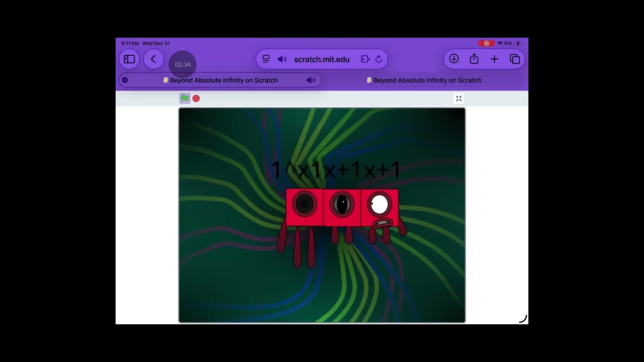
Task: Open the Downloads button
Action: tap(454, 59)
